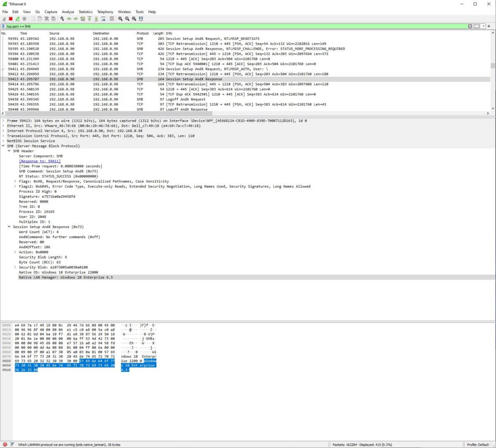Screen dimensions: 496x448
Task: Click the resize columns to content icon
Action: pos(141,19)
